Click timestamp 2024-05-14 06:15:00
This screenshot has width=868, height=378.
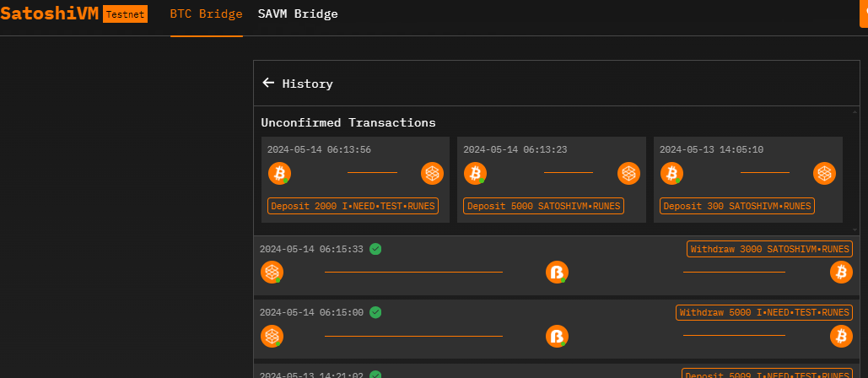[311, 313]
